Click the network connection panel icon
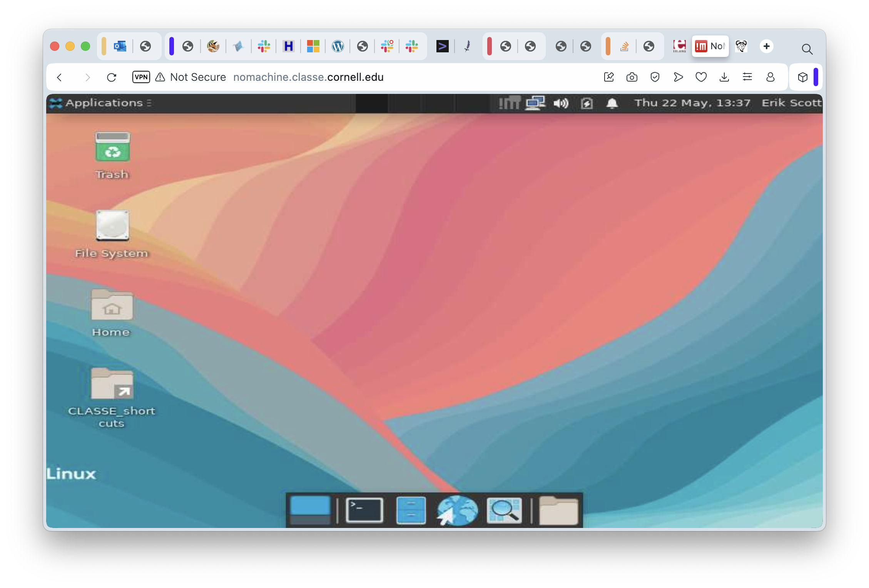Viewport: 869px width, 588px height. click(535, 103)
